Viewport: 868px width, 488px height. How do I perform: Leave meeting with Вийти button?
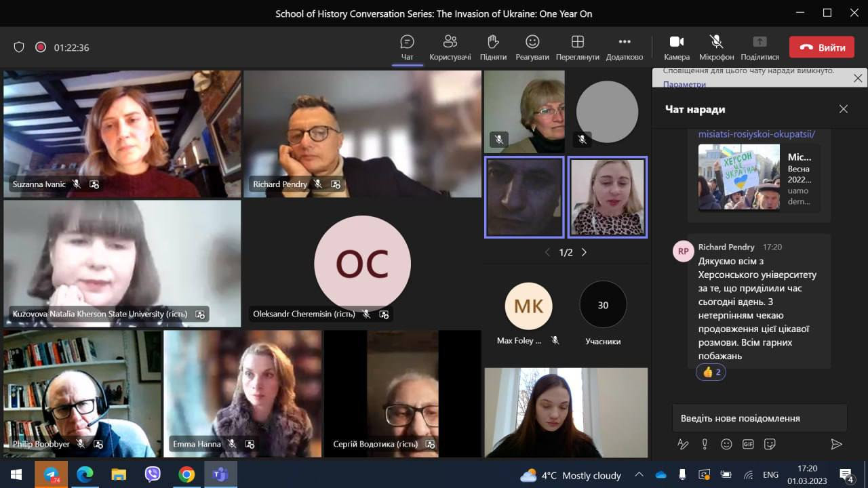(x=821, y=47)
